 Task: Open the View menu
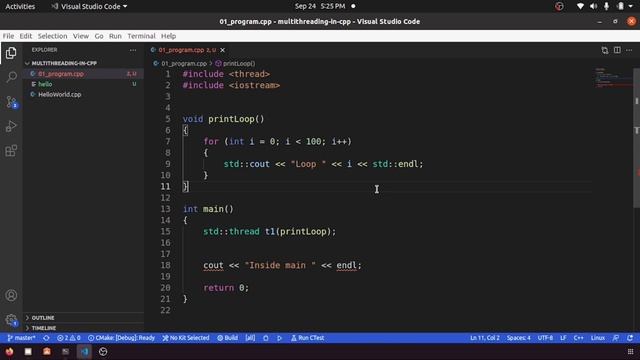point(81,36)
